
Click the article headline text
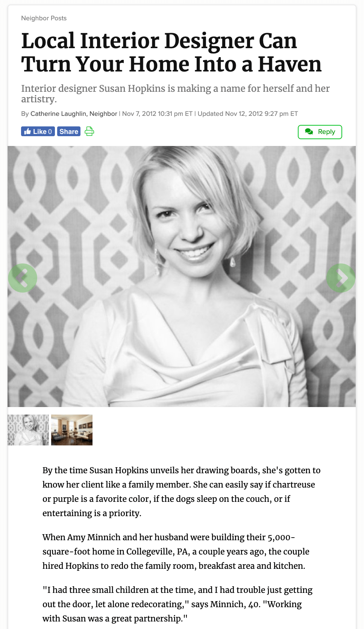click(x=171, y=52)
